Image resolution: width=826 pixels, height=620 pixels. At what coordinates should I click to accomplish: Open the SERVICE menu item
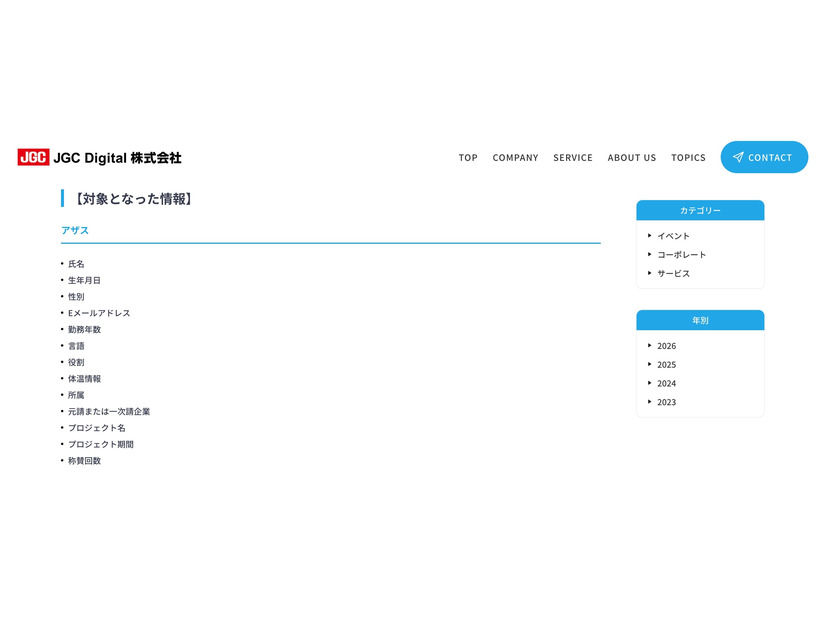point(573,158)
